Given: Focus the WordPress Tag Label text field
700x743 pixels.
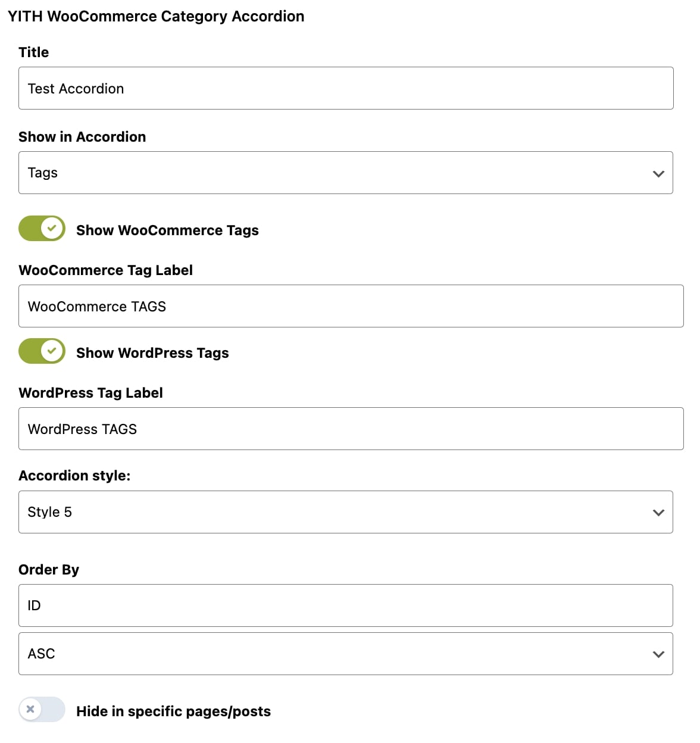Looking at the screenshot, I should click(x=350, y=429).
